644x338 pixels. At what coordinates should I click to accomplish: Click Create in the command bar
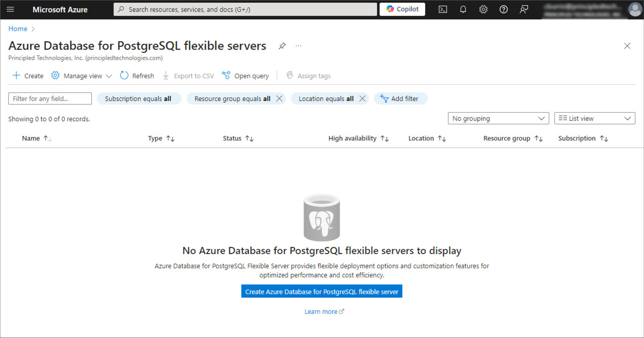point(28,76)
